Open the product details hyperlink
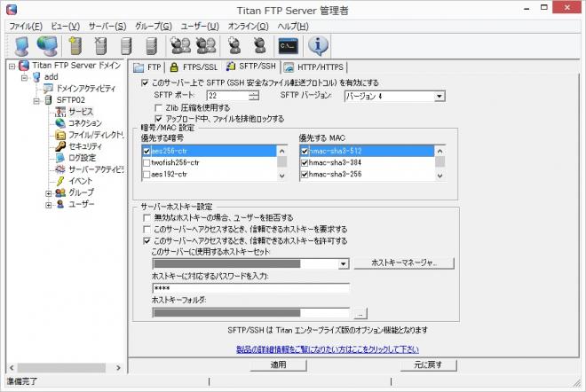The width and height of the screenshot is (586, 392). 328,349
